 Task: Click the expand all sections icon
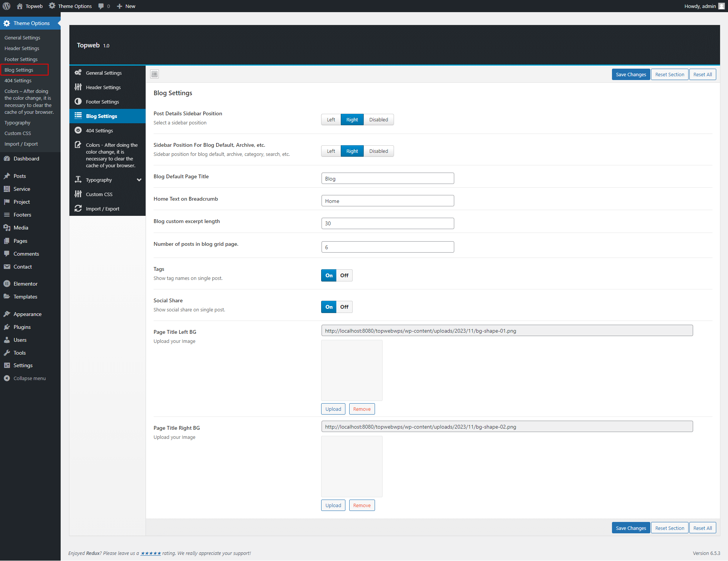click(155, 74)
